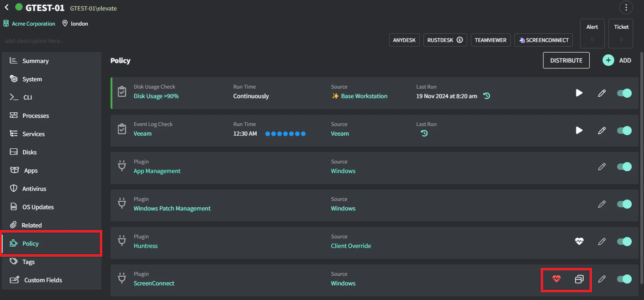This screenshot has height=300, width=644.
Task: Click the green online status dot
Action: 19,7
